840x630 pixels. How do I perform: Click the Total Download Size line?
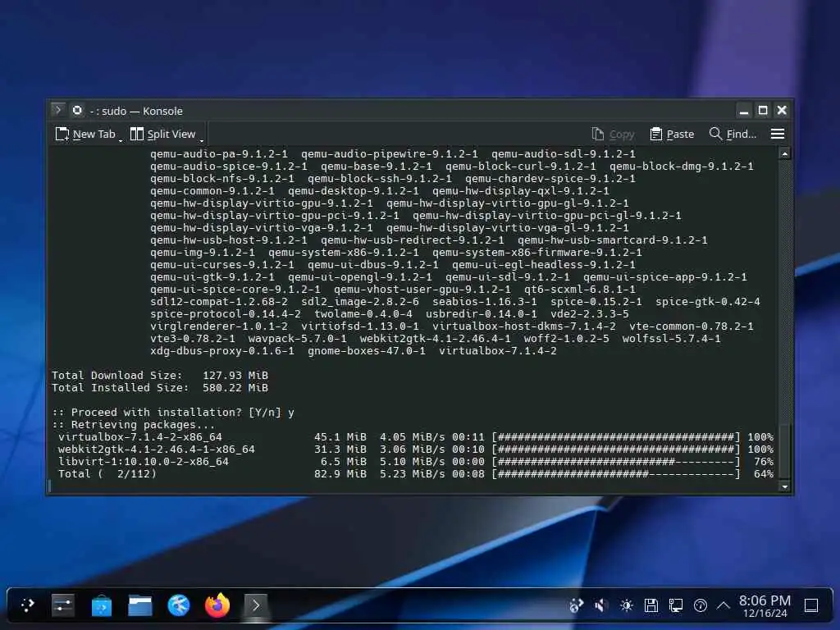[x=160, y=376]
